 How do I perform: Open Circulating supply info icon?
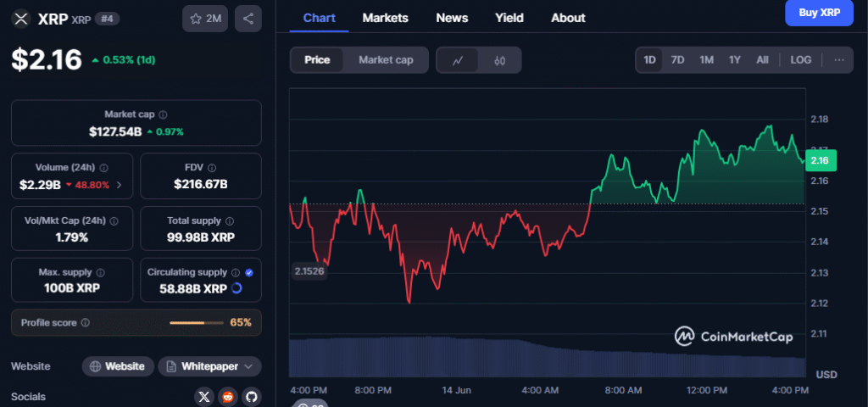(236, 272)
